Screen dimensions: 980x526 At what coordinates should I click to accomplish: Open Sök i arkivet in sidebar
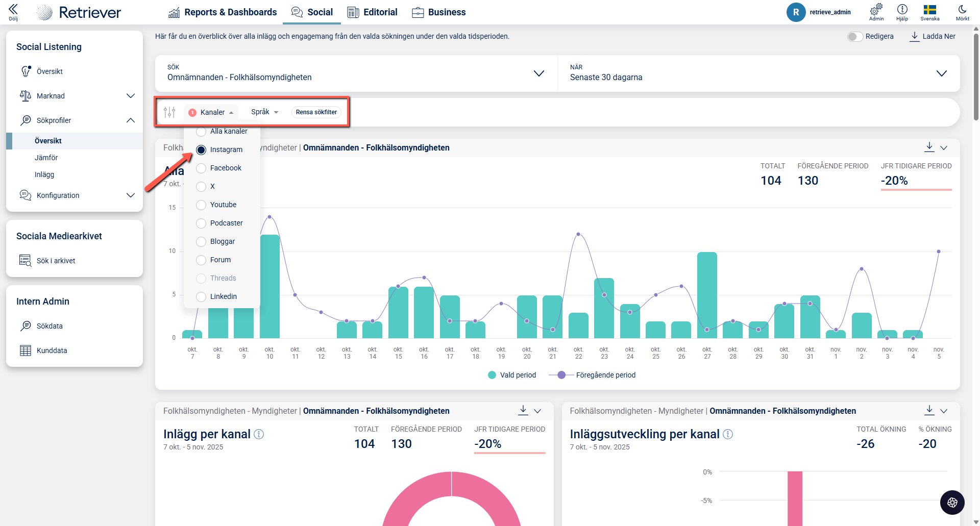(x=56, y=261)
